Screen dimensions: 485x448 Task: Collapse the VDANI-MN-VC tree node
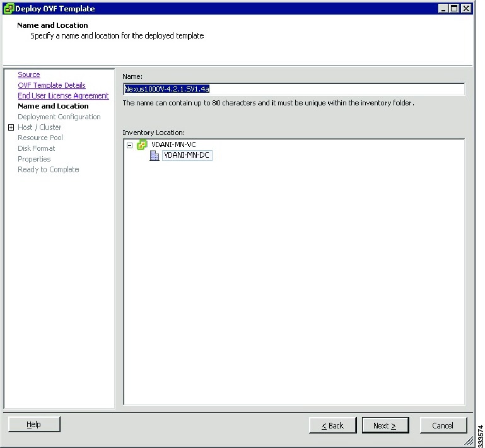129,145
